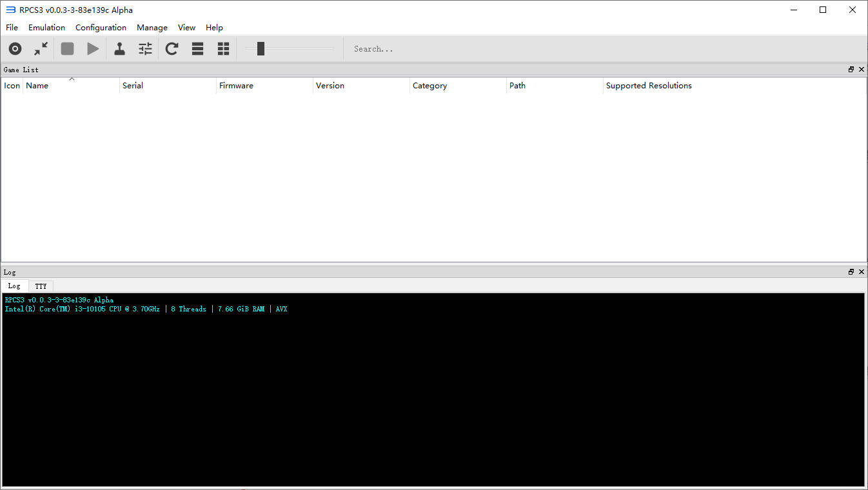Screen dimensions: 868x490
Task: Toggle fullscreen with the arrows icon
Action: point(41,48)
